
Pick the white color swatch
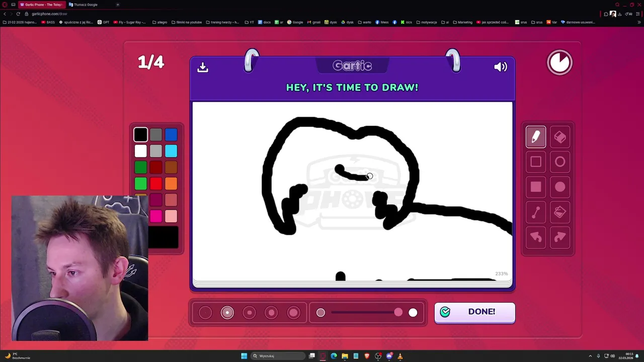(x=140, y=151)
